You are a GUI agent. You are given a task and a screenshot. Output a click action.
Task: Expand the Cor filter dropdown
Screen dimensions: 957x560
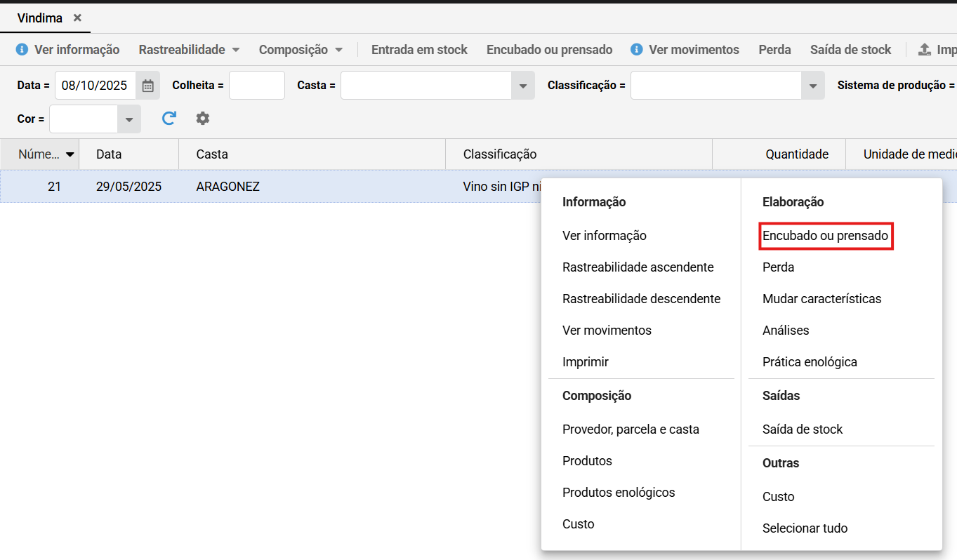(x=129, y=119)
